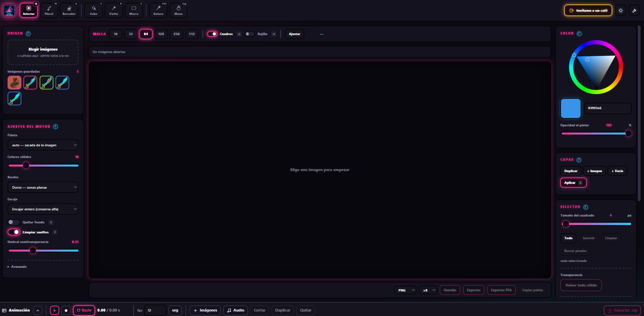Click the #3993e6 hex color field
Viewport: 644px width, 316px height.
608,108
